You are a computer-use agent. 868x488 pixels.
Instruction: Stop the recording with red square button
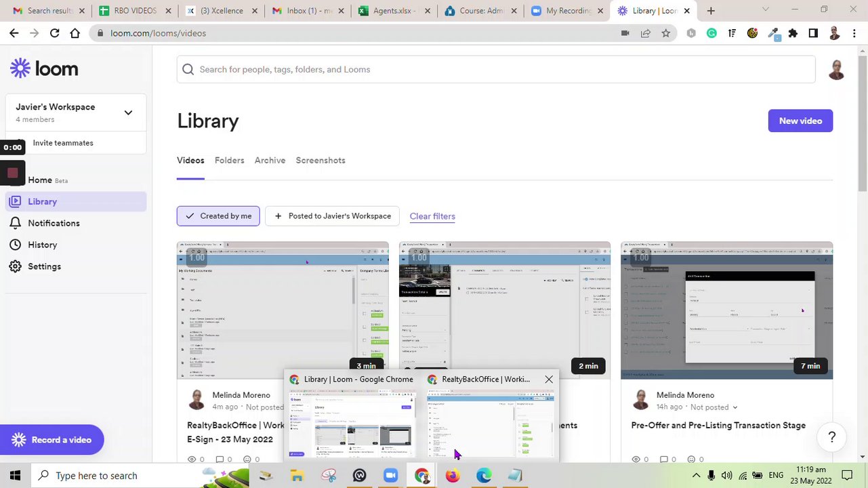coord(12,174)
